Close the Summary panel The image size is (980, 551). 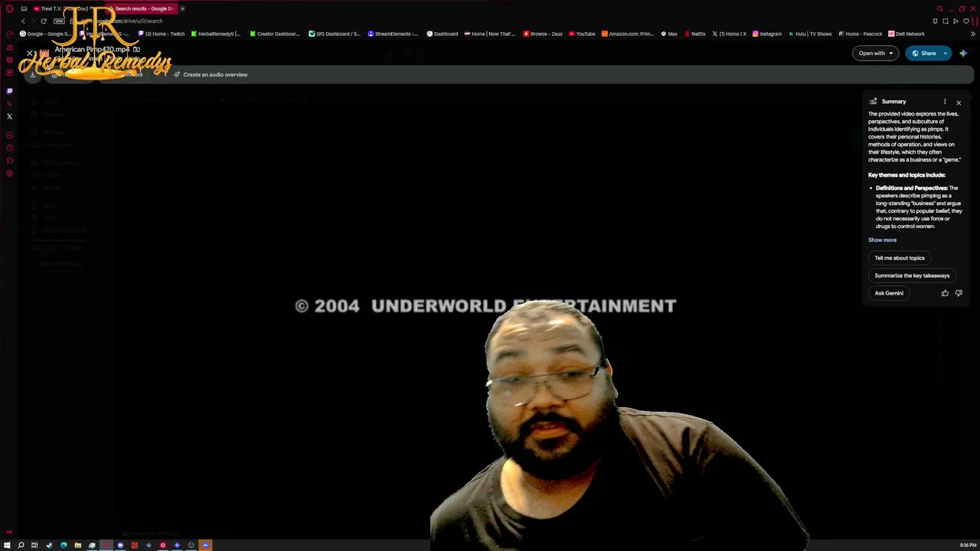click(x=958, y=102)
